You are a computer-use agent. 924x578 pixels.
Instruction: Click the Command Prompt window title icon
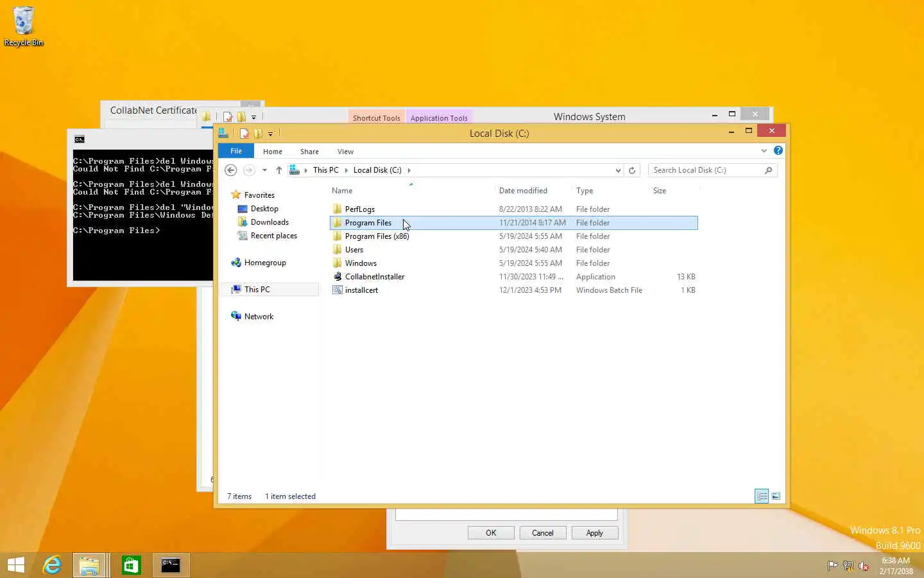tap(80, 139)
